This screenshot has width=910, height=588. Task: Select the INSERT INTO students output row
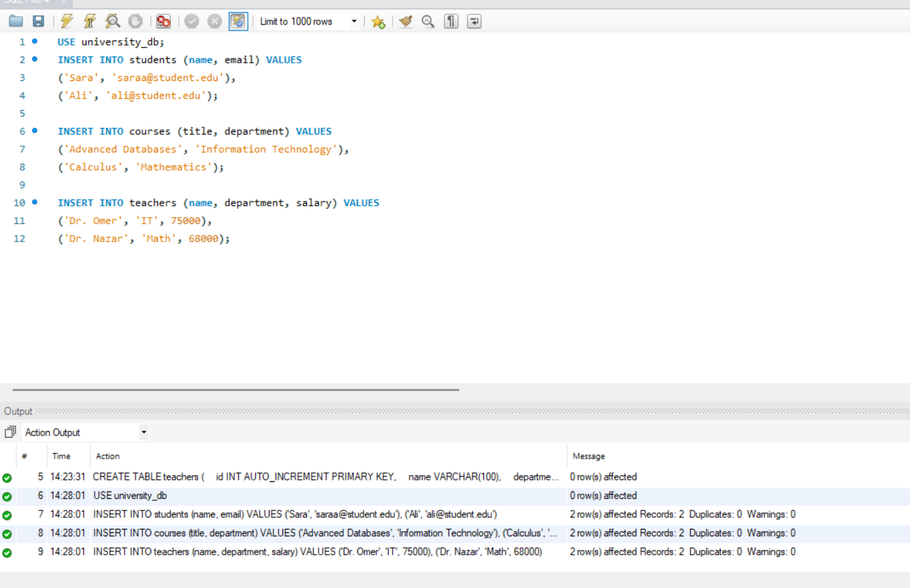[455, 514]
